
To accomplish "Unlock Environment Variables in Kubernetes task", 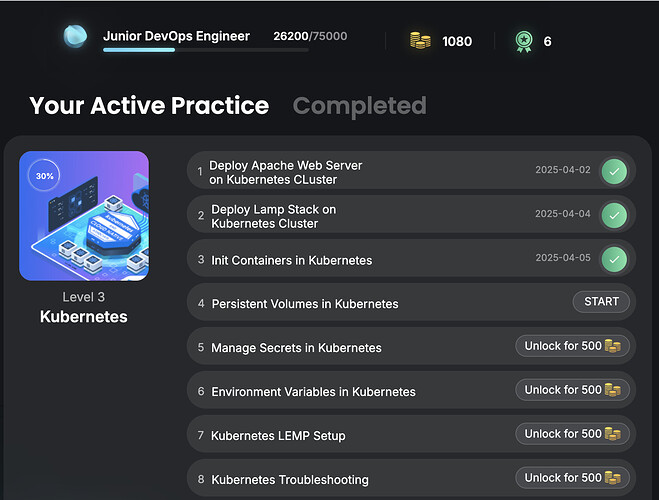I will point(573,390).
